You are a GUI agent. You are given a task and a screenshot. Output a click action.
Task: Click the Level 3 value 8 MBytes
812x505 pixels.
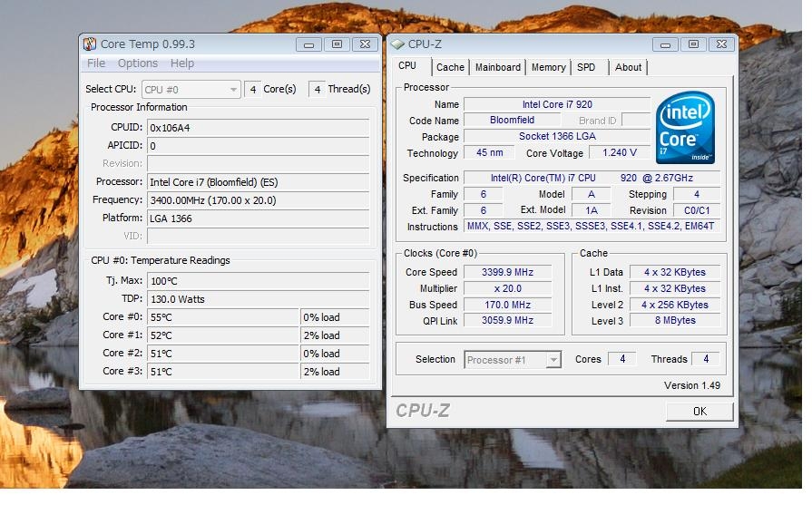(x=675, y=320)
